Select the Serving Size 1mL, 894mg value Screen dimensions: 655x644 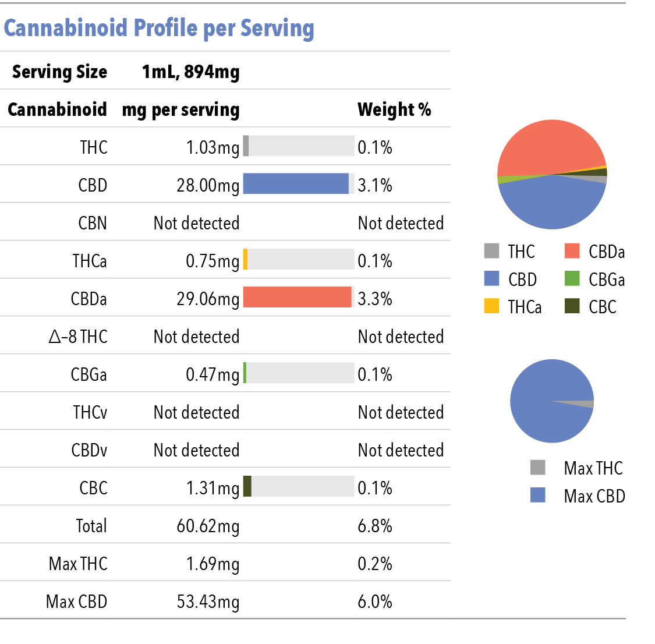[x=191, y=72]
